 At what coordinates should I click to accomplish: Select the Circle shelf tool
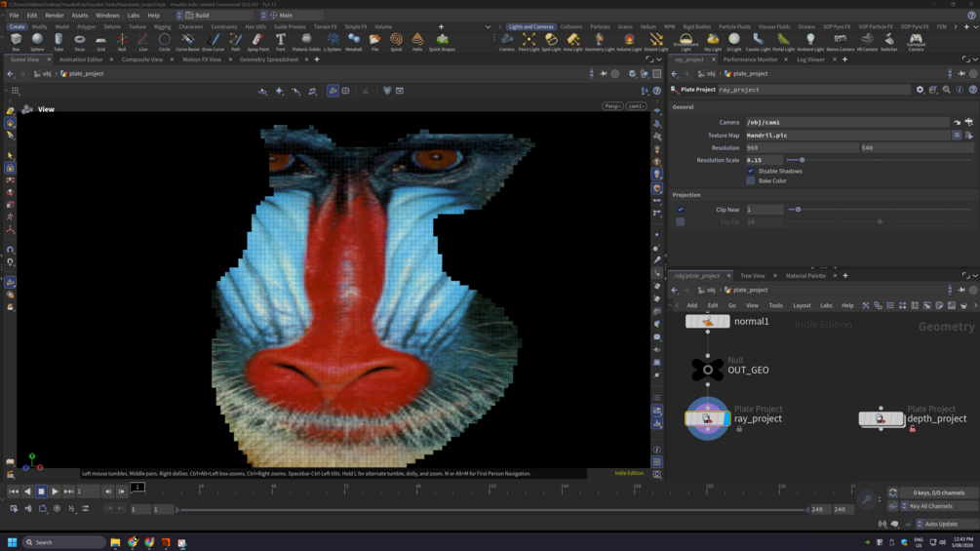coord(165,42)
